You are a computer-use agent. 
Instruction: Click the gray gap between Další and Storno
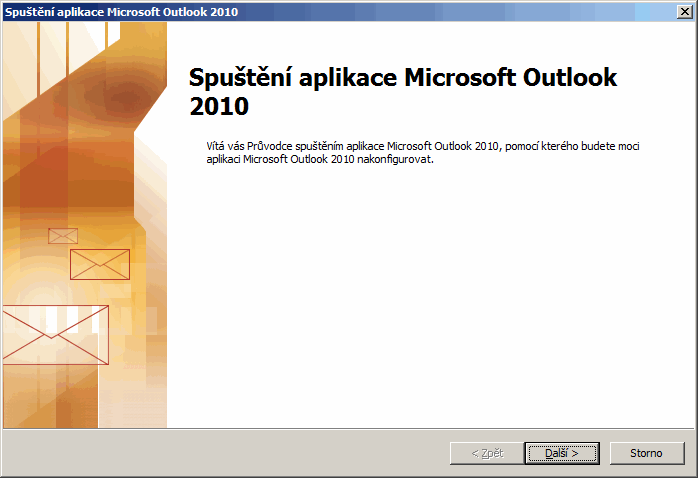click(x=604, y=453)
